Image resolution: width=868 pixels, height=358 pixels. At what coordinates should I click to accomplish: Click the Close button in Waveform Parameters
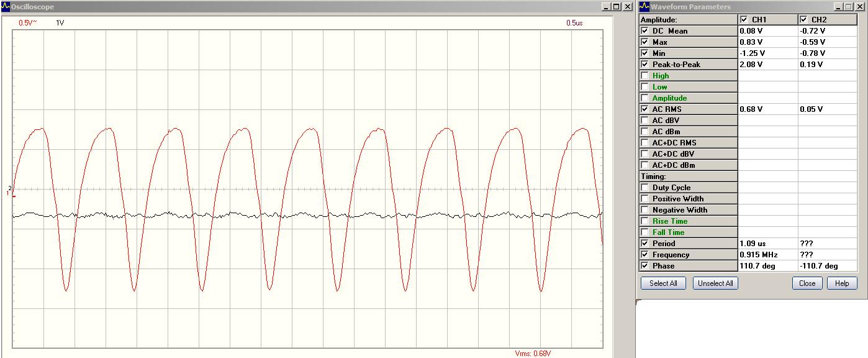[x=807, y=283]
